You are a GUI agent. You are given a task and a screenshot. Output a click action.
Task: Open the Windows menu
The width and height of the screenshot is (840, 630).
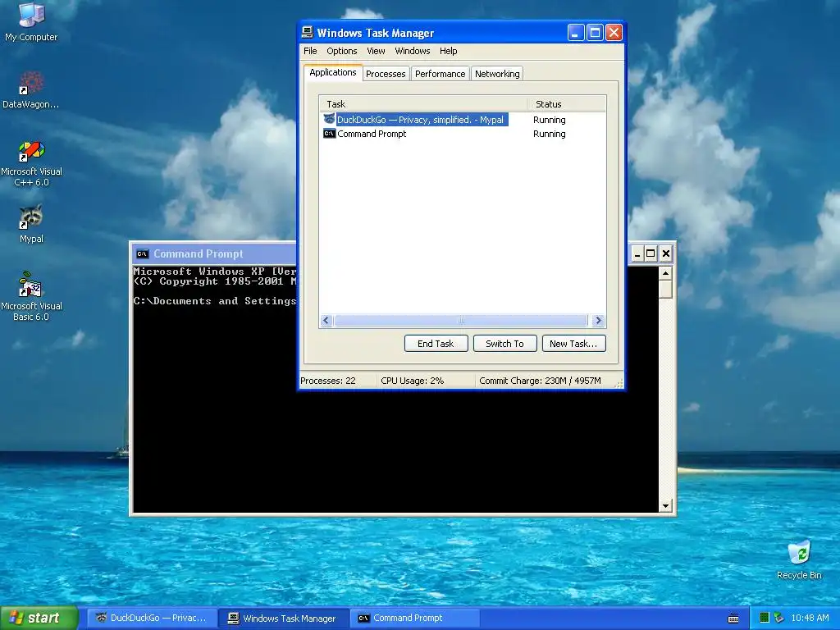(x=412, y=51)
